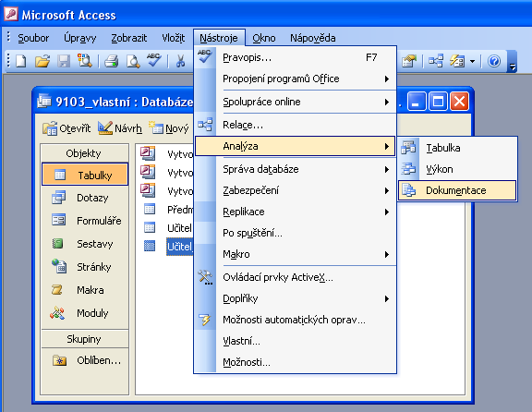Choose Ovládací prvky ActiveX entry
Image resolution: width=532 pixels, height=412 pixels.
[x=296, y=277]
